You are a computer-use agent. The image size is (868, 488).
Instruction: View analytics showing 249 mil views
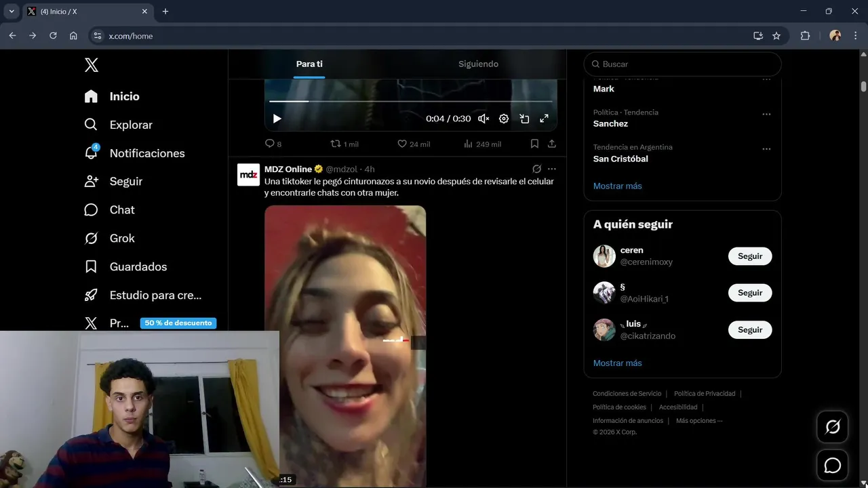[482, 144]
